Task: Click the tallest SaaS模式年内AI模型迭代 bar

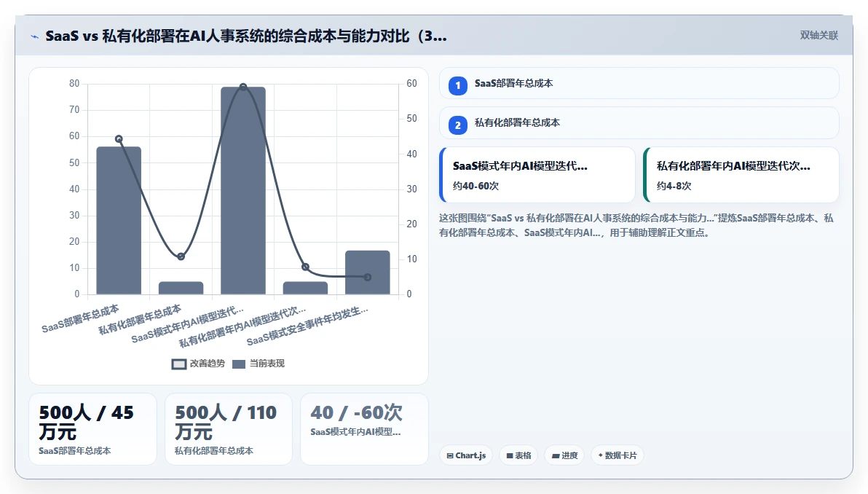Action: click(x=243, y=190)
